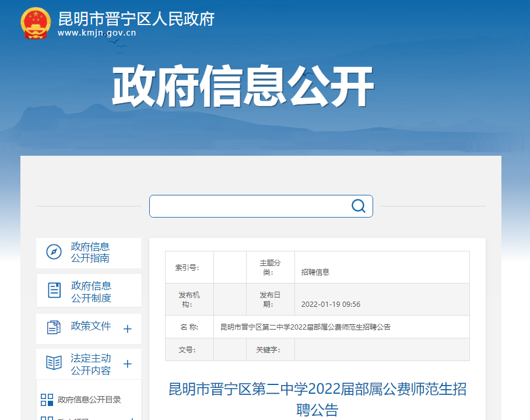Viewport: 530px width, 420px height.
Task: Expand 政策文件 with the plus sign
Action: (x=128, y=329)
